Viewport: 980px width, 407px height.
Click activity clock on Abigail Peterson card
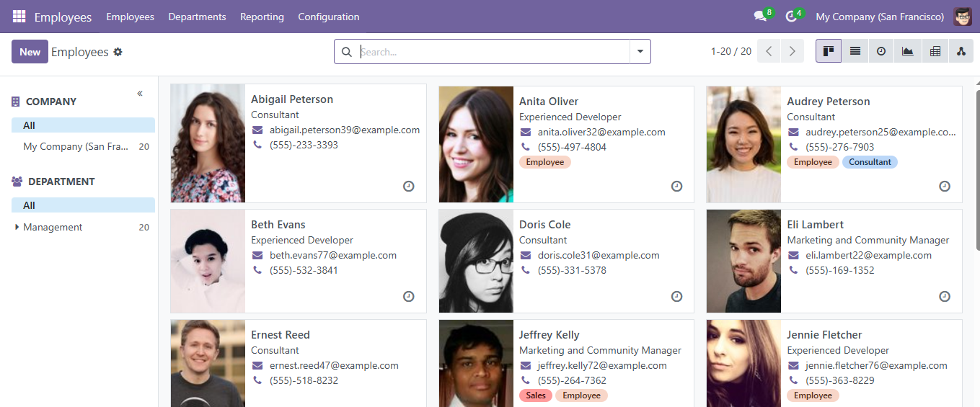coord(409,186)
